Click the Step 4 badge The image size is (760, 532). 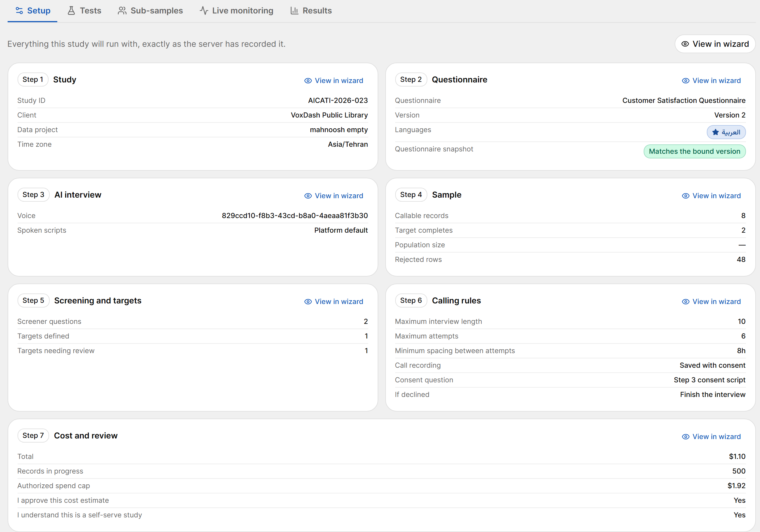coord(411,195)
